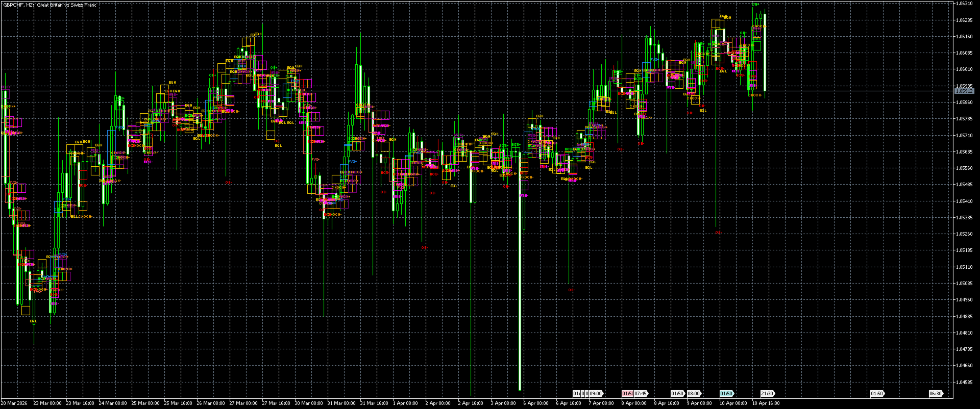Click the 1.05560 price level
The width and height of the screenshot is (980, 409).
point(964,168)
